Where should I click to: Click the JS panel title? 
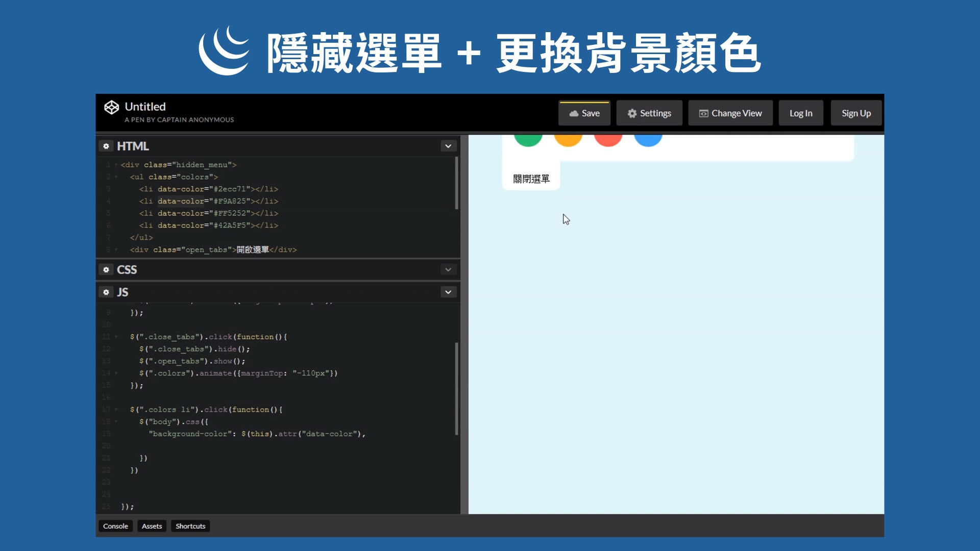pos(122,292)
